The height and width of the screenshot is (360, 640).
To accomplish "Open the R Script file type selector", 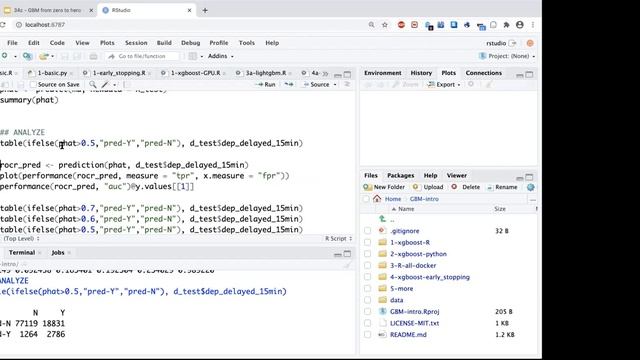I will [338, 239].
